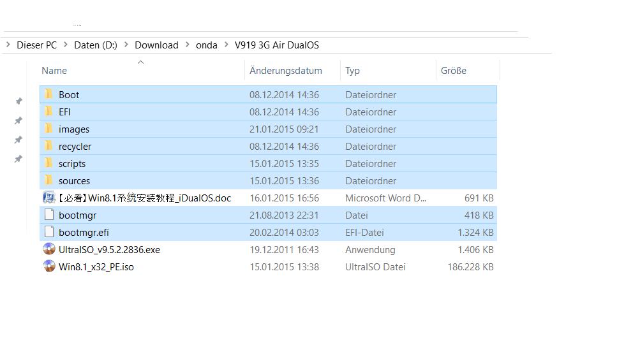The width and height of the screenshot is (633, 364).
Task: Click date 20.02.2014 03:03 of bootmgr.efi
Action: click(284, 233)
